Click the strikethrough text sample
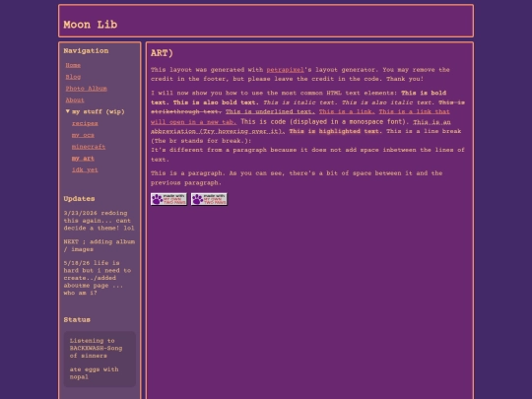532x399 pixels. (x=307, y=106)
